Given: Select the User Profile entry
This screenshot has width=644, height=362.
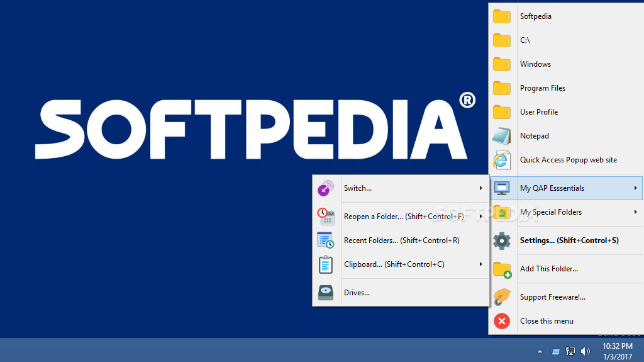Looking at the screenshot, I should (566, 112).
